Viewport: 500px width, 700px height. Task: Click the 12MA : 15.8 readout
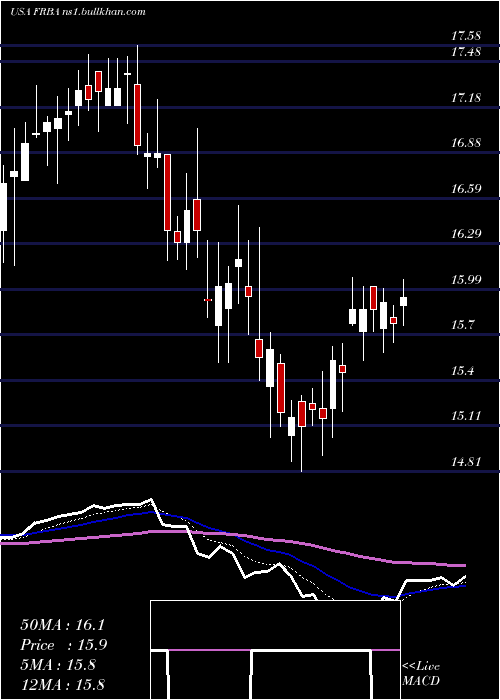point(62,685)
